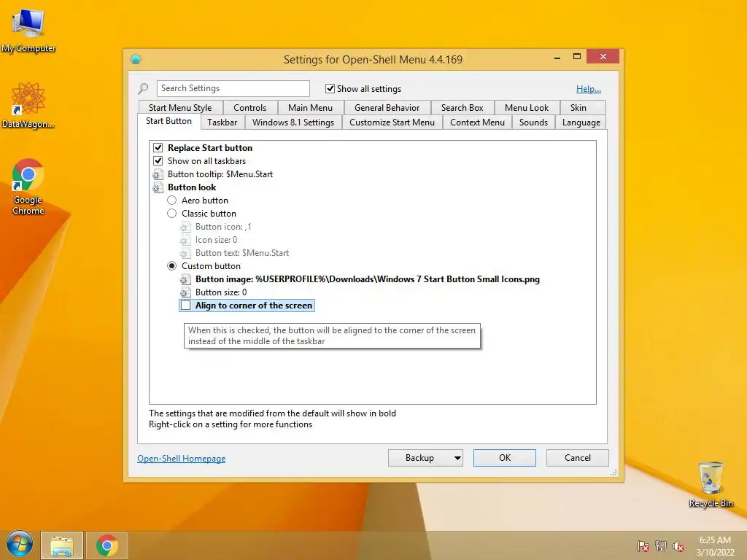The width and height of the screenshot is (747, 560).
Task: Click the taskbar clock showing 6:25 AM
Action: click(715, 546)
